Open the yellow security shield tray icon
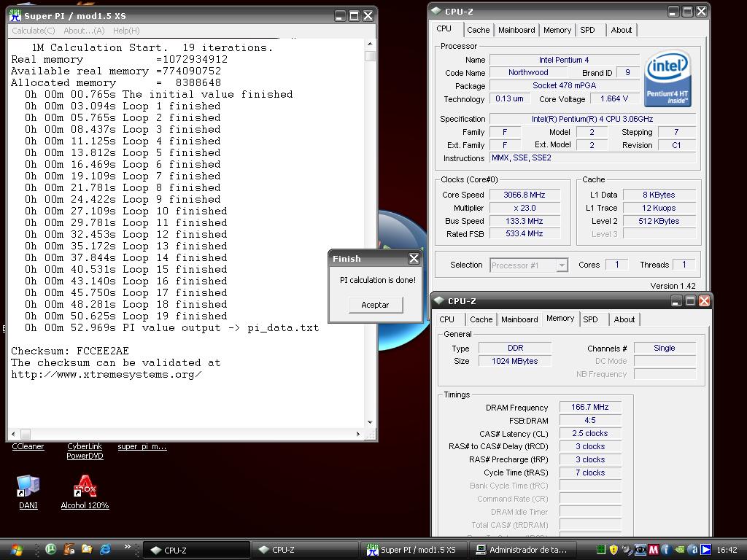 [614, 550]
